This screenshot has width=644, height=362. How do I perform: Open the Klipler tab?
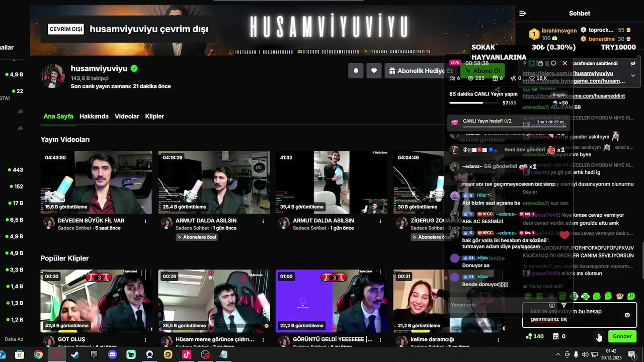154,116
